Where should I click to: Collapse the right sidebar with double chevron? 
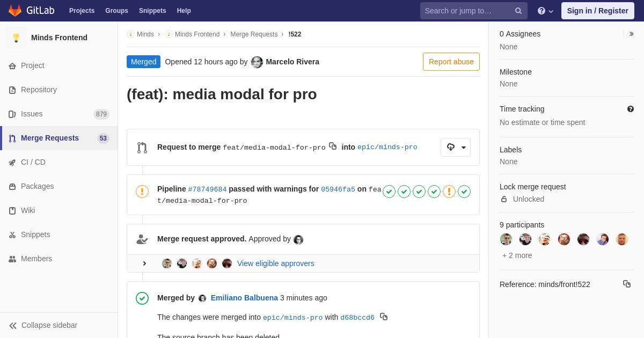coord(631,34)
